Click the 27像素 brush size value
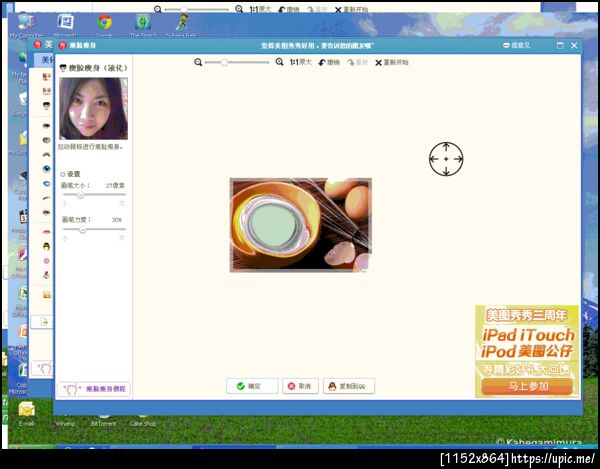 (x=115, y=186)
